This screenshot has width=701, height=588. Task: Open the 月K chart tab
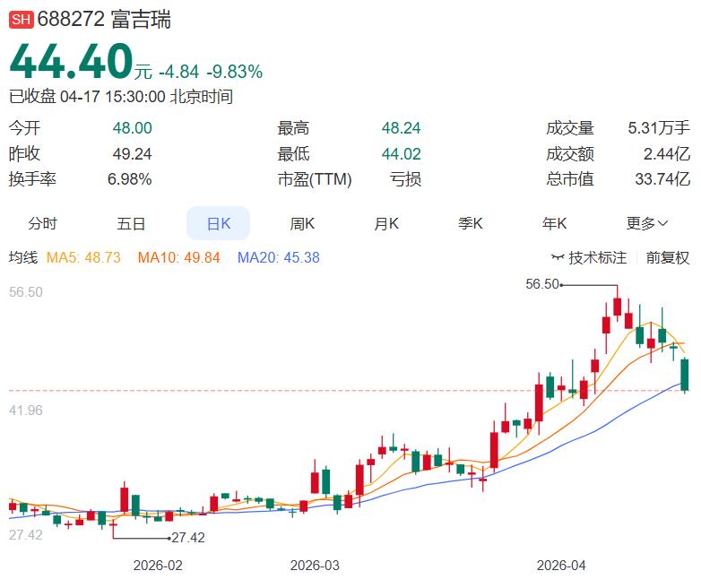[386, 222]
